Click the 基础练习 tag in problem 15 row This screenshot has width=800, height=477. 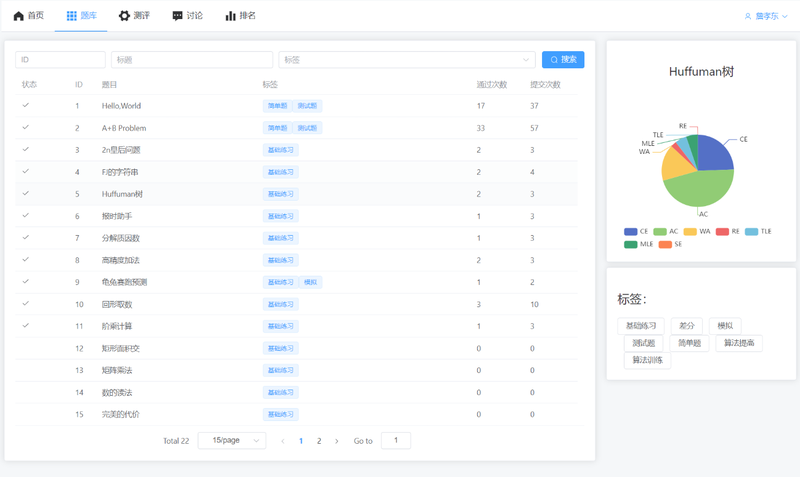[x=281, y=414]
